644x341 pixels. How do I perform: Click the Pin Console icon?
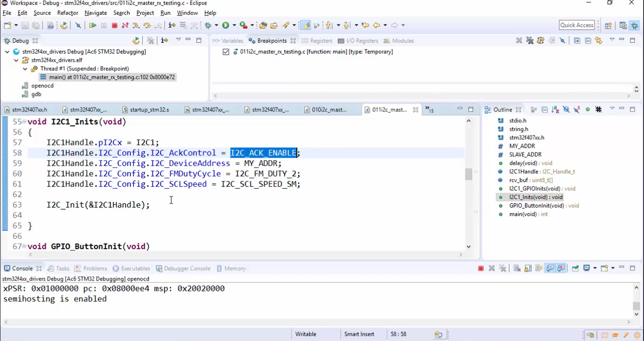click(575, 268)
